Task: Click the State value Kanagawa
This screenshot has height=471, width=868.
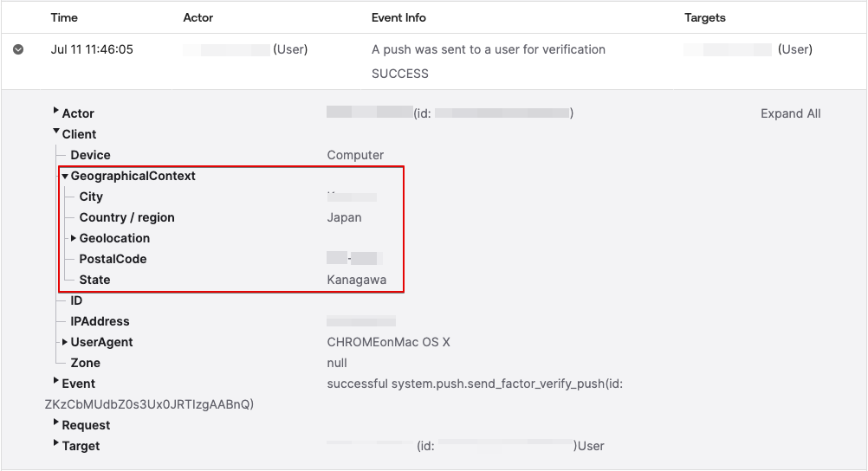Action: pyautogui.click(x=356, y=280)
